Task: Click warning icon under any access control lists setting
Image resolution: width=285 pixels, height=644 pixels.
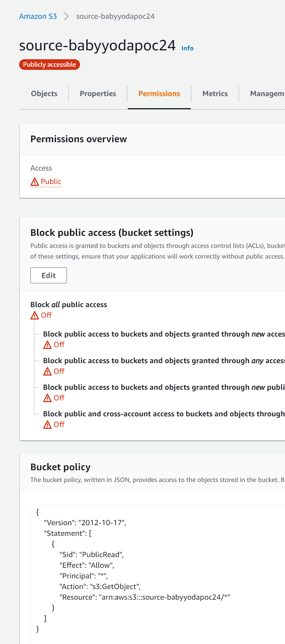Action: click(x=47, y=371)
